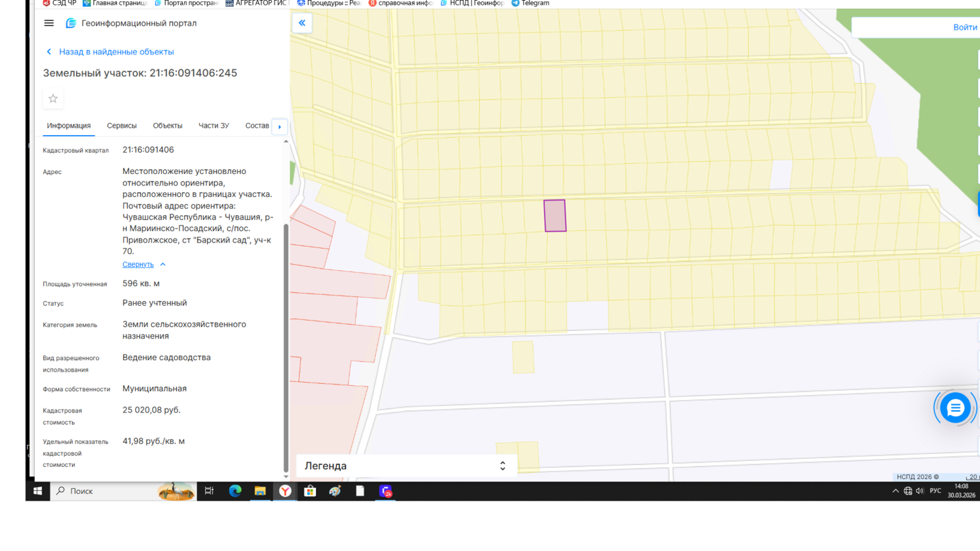980x551 pixels.
Task: Open Task View in taskbar
Action: point(209,491)
